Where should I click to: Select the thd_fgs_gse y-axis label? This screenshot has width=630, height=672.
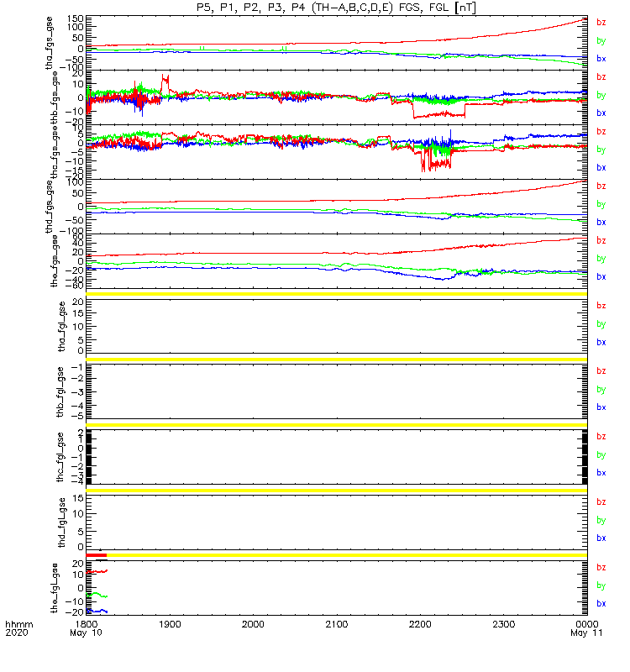[50, 207]
